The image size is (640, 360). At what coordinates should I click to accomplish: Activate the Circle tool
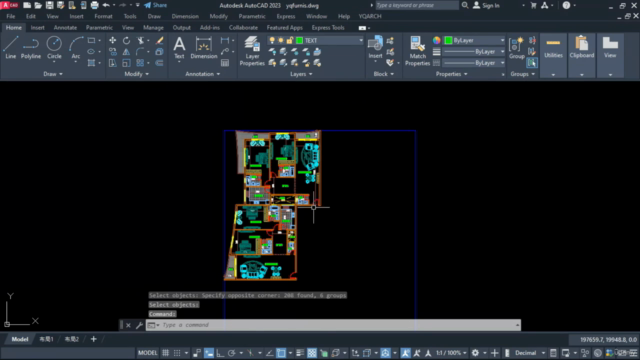(x=54, y=48)
